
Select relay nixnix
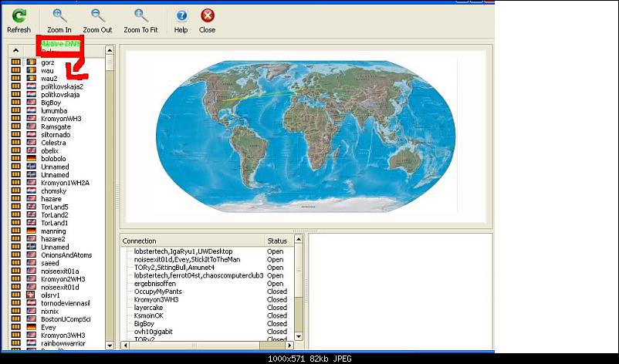tap(49, 311)
